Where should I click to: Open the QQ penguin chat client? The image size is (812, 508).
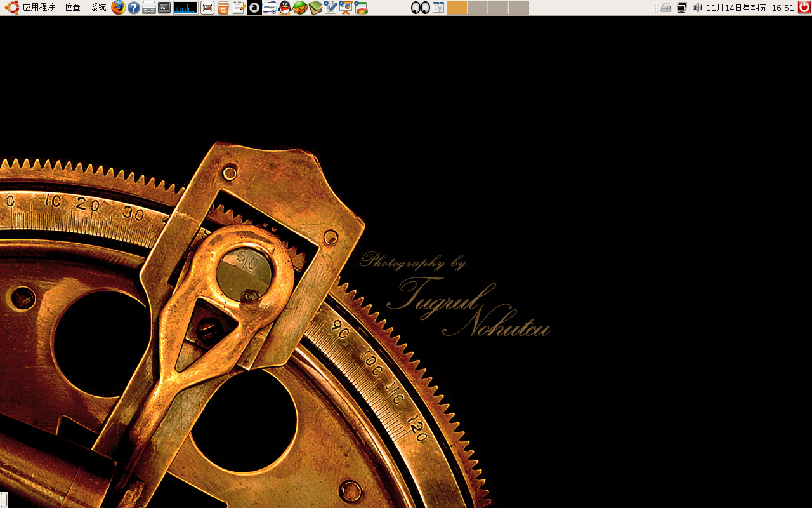[285, 8]
